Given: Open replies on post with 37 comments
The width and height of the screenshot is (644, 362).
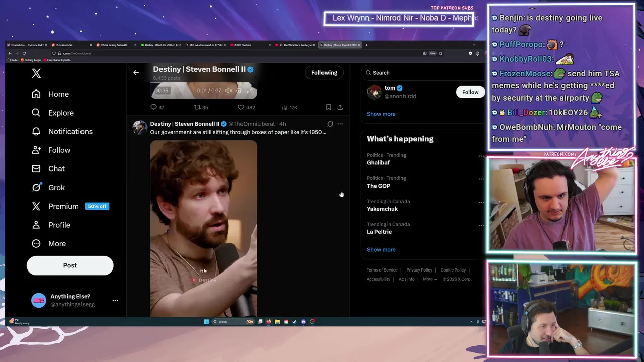Looking at the screenshot, I should point(157,107).
